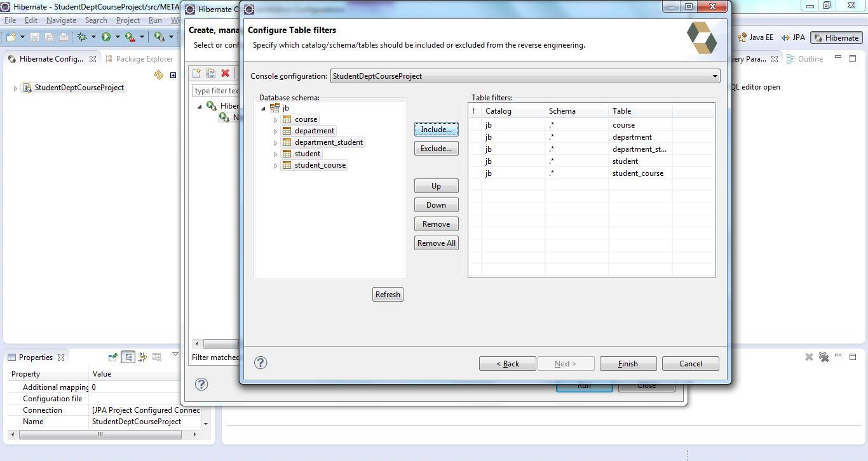
Task: Open the Run dropdown arrow
Action: tap(118, 37)
